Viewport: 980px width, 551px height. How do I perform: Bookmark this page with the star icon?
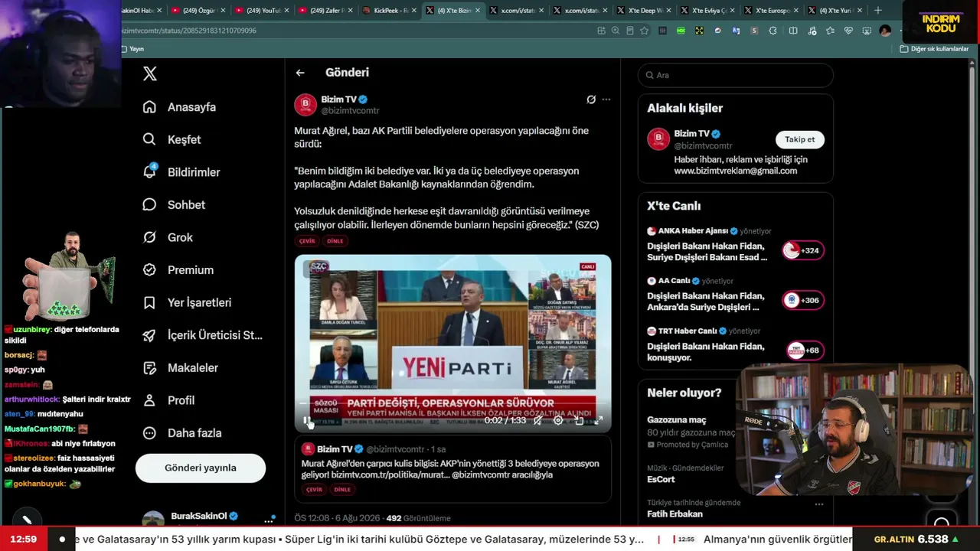pyautogui.click(x=645, y=31)
